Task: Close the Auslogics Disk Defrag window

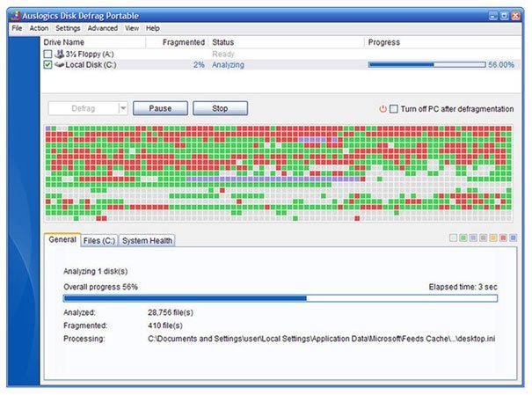Action: pos(515,16)
